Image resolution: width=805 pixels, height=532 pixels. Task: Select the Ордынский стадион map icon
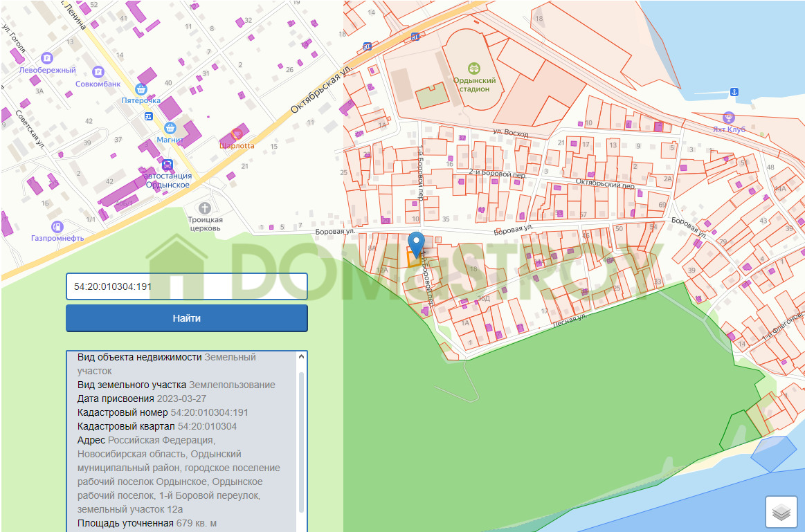[474, 68]
